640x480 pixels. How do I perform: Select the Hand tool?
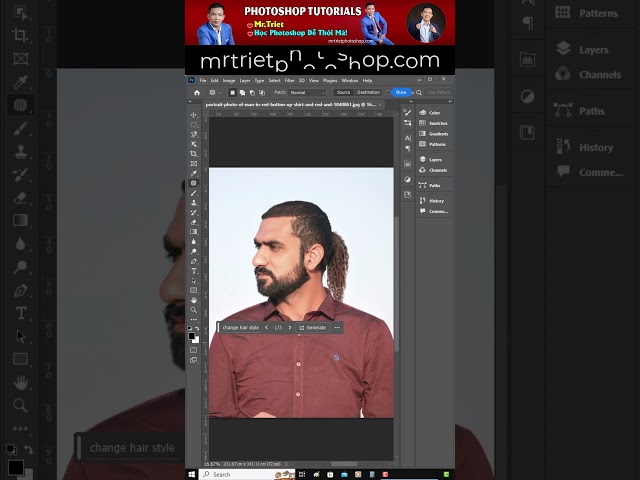[x=194, y=300]
